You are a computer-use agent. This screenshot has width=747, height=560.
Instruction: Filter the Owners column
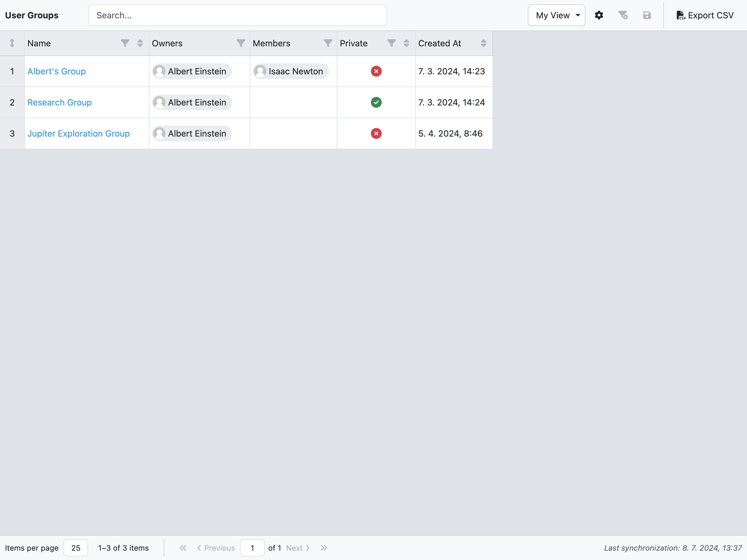(241, 43)
